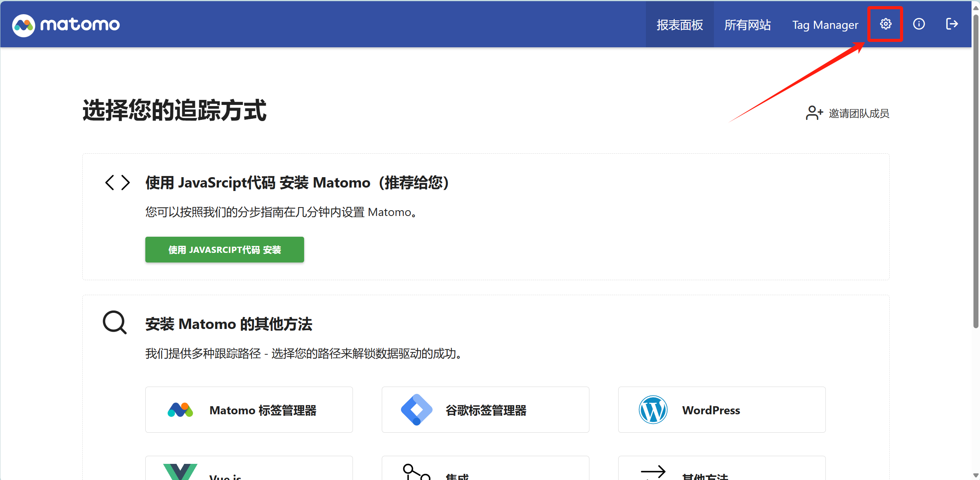Open the 所有网站 menu item
Image resolution: width=980 pixels, height=480 pixels.
click(747, 25)
